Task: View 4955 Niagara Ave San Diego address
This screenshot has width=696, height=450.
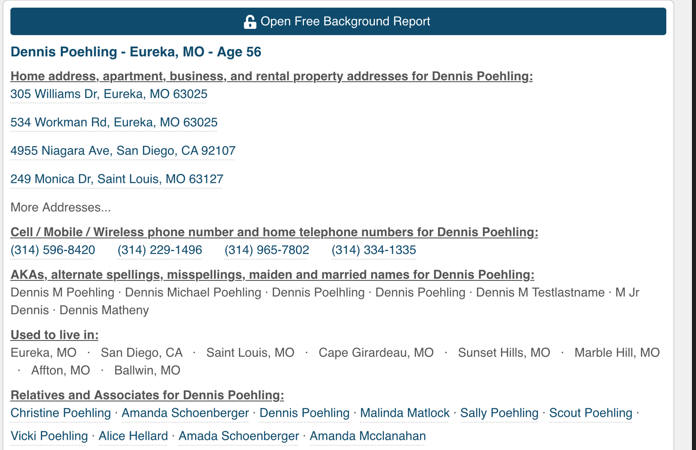Action: pyautogui.click(x=123, y=151)
